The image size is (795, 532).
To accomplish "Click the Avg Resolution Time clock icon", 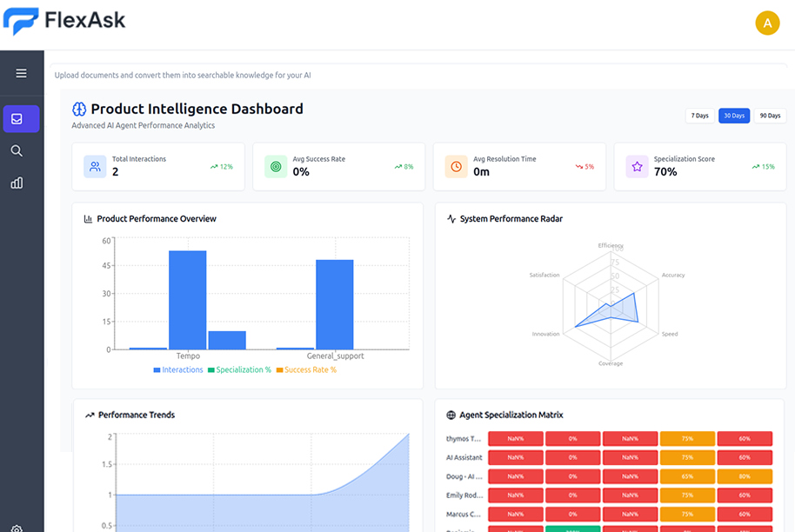I will [x=457, y=167].
